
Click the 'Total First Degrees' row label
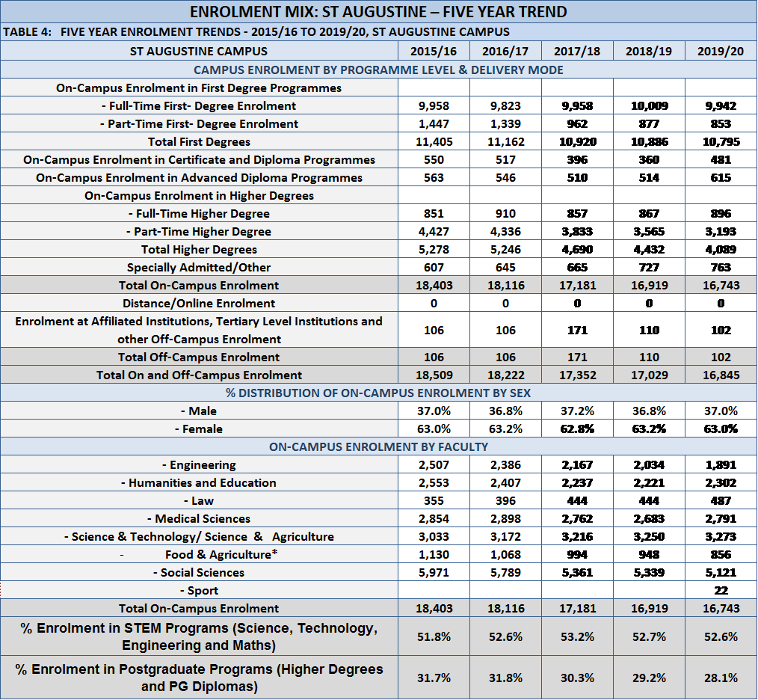pos(199,142)
